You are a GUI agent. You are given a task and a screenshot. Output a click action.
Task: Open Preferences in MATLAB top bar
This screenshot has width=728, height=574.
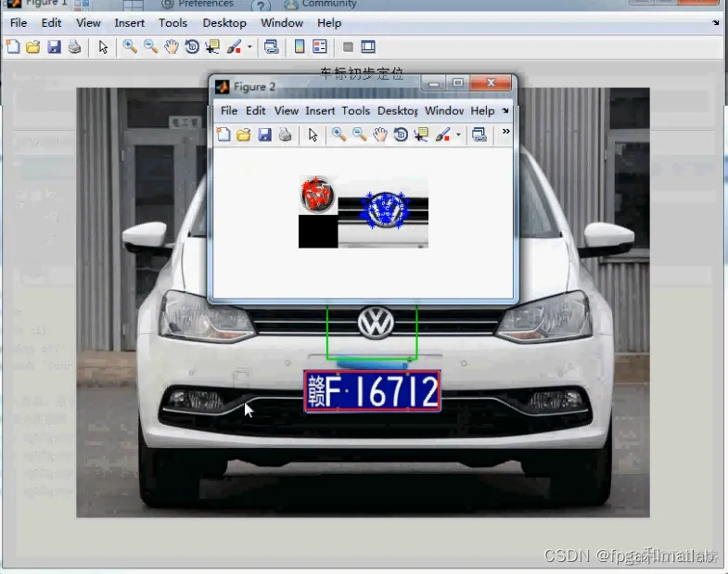coord(198,5)
